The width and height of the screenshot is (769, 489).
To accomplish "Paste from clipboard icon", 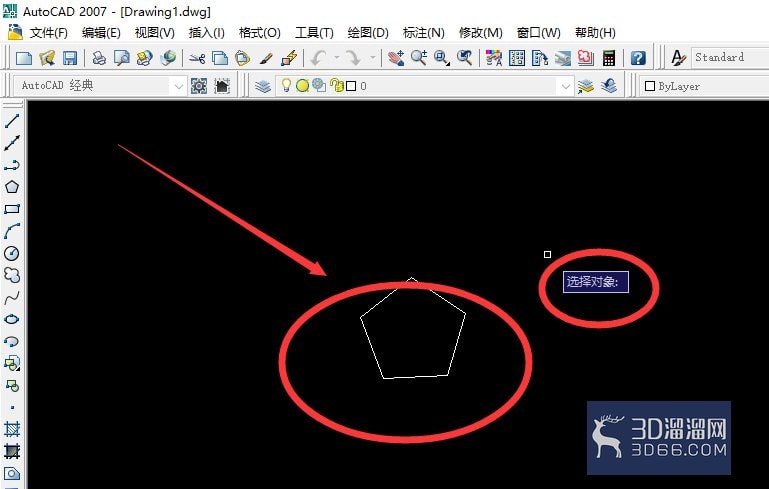I will click(x=242, y=58).
